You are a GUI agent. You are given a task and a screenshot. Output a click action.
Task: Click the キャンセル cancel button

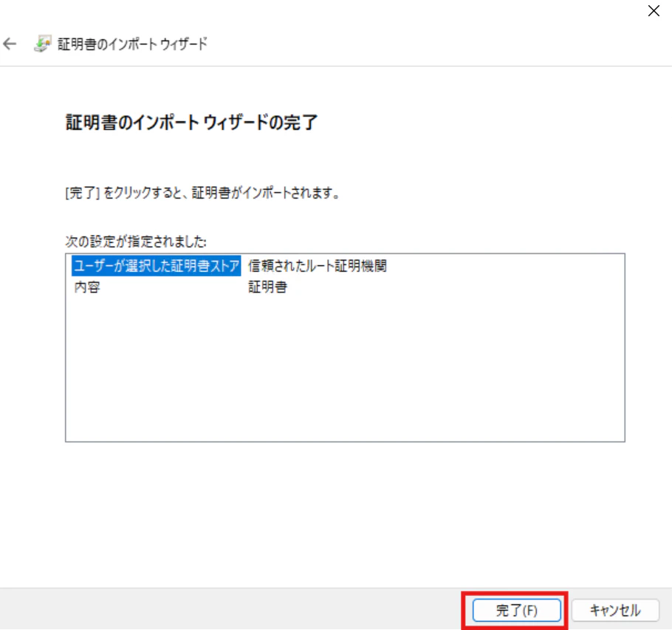point(615,610)
